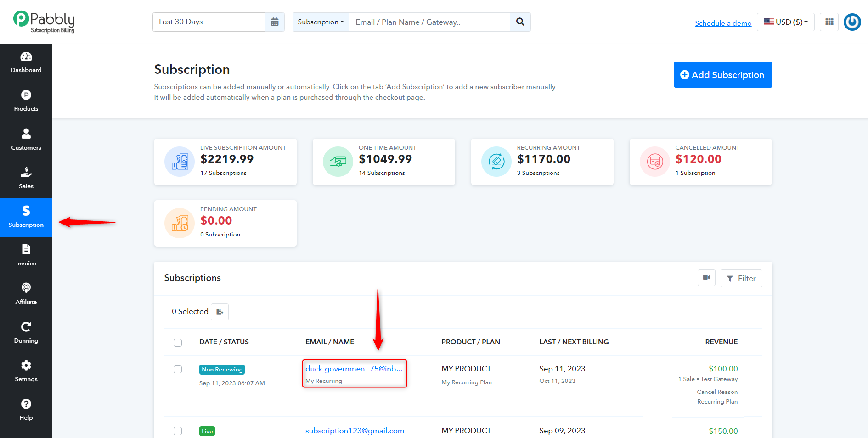Viewport: 868px width, 438px height.
Task: Expand the Subscription search type dropdown
Action: [321, 22]
